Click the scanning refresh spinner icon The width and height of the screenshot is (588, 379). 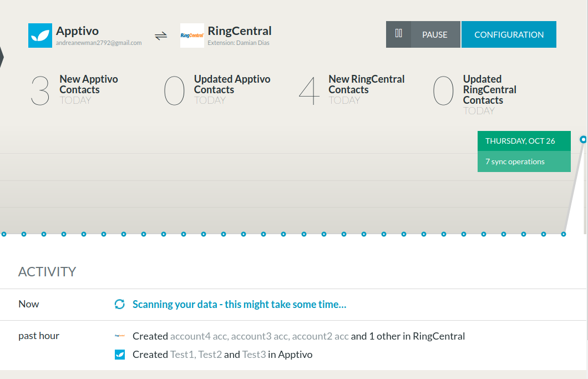pyautogui.click(x=120, y=304)
